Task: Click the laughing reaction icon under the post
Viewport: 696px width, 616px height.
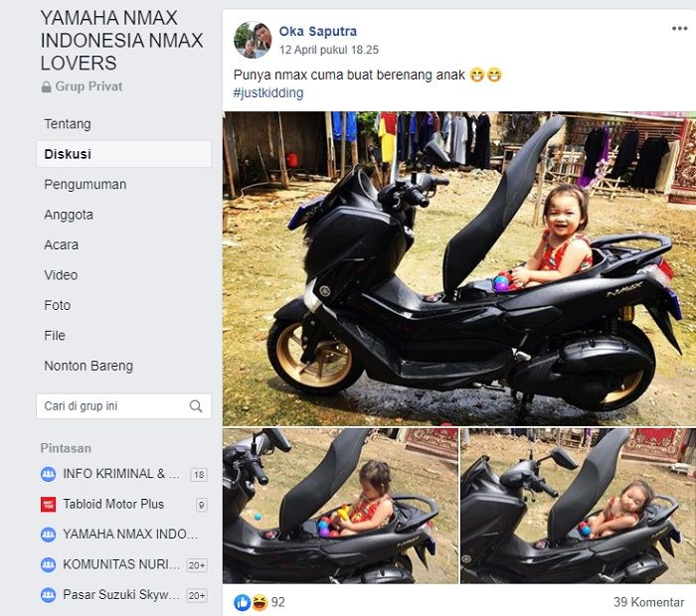Action: [259, 601]
